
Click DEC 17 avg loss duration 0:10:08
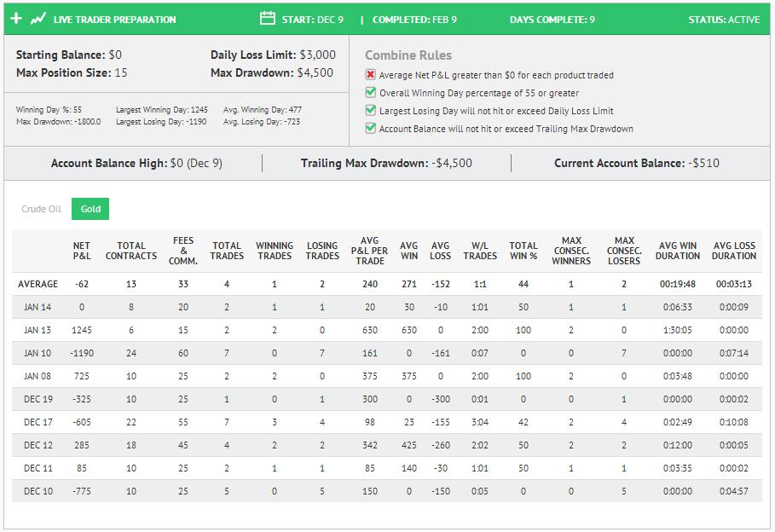coord(734,422)
